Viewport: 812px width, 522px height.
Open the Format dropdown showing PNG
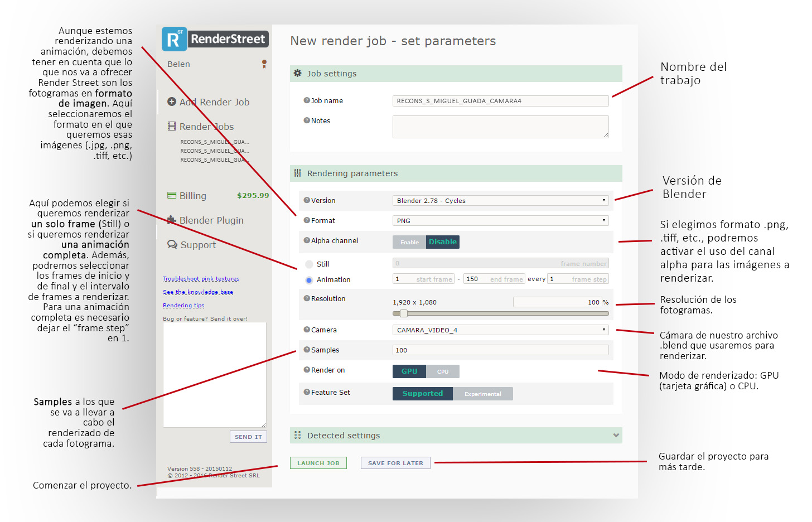pyautogui.click(x=500, y=221)
